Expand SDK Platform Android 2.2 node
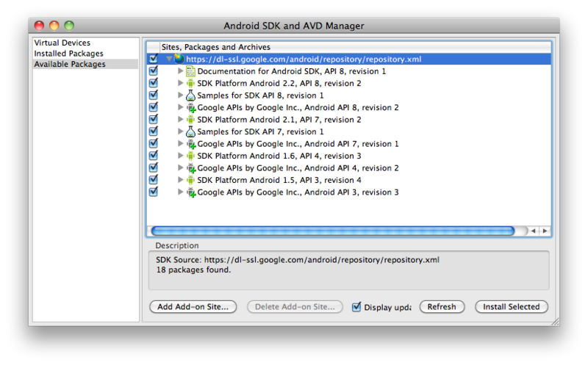This screenshot has width=588, height=365. click(x=180, y=83)
